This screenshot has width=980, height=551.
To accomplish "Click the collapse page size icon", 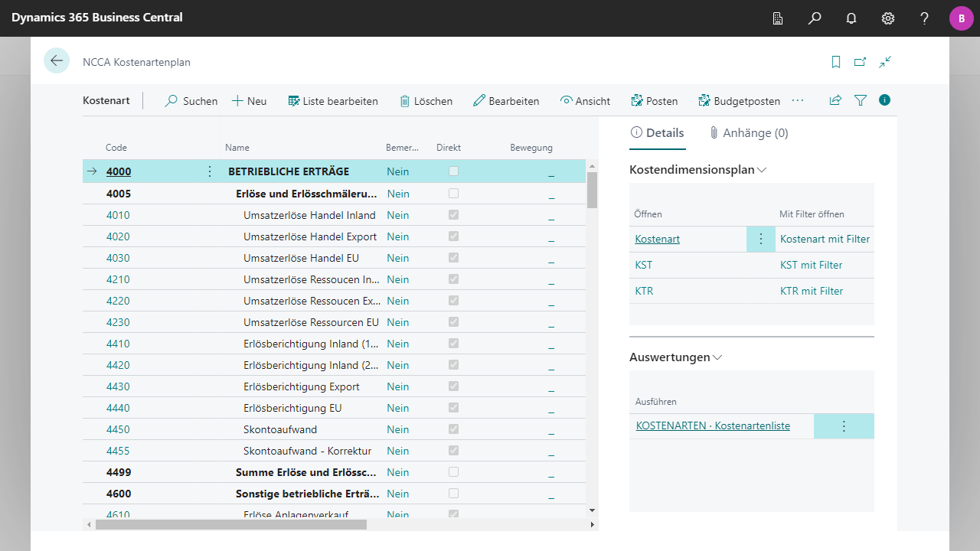I will coord(885,62).
